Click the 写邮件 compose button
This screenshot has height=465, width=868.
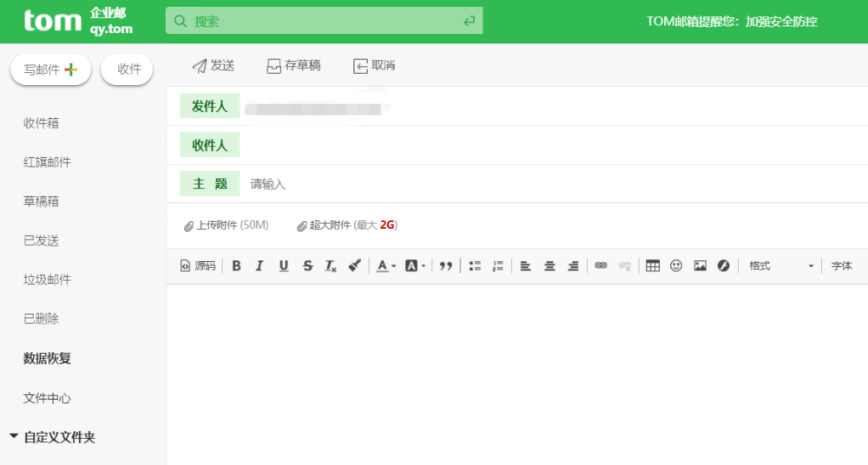tap(50, 69)
